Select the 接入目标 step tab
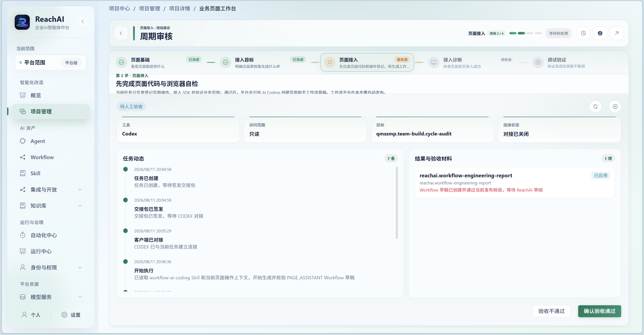This screenshot has height=335, width=644. point(263,62)
